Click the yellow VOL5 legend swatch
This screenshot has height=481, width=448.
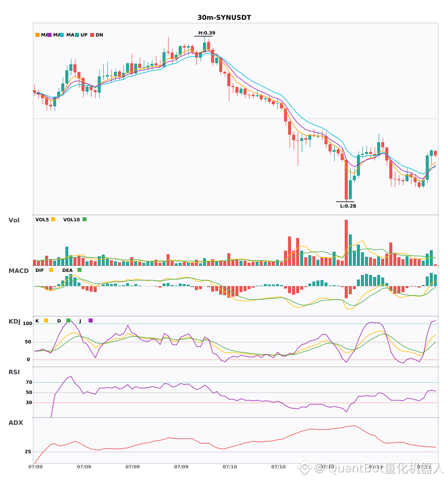53,219
